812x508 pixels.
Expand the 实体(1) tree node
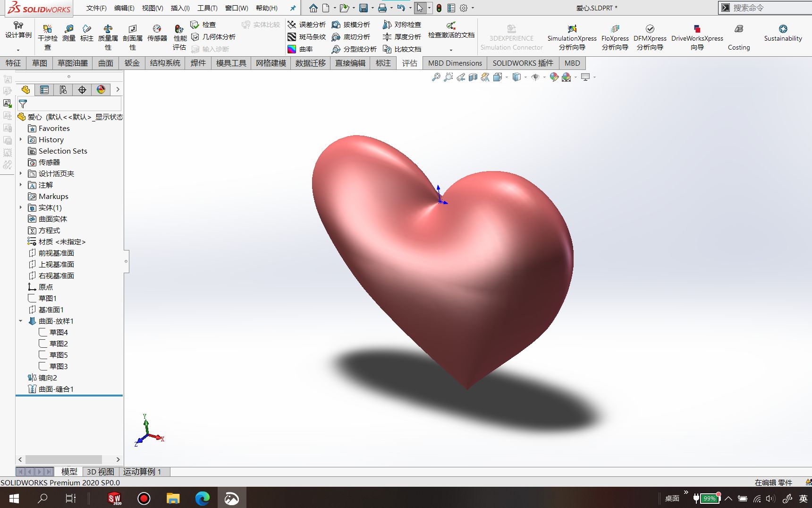click(x=20, y=207)
